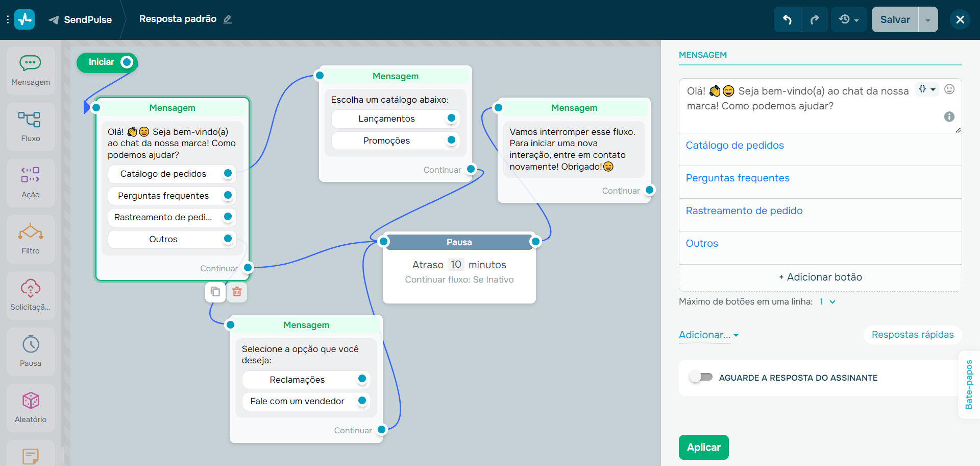Add an Aleatório block from sidebar
This screenshot has height=466, width=980.
31,408
